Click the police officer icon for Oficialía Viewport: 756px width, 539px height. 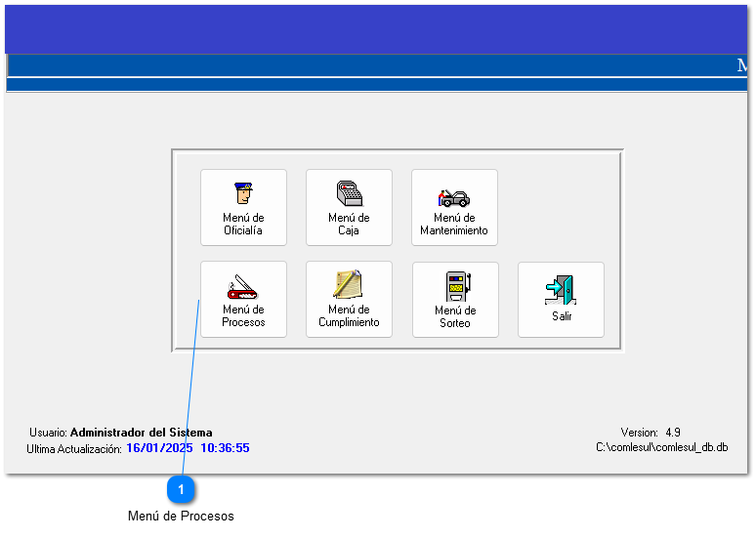click(243, 192)
